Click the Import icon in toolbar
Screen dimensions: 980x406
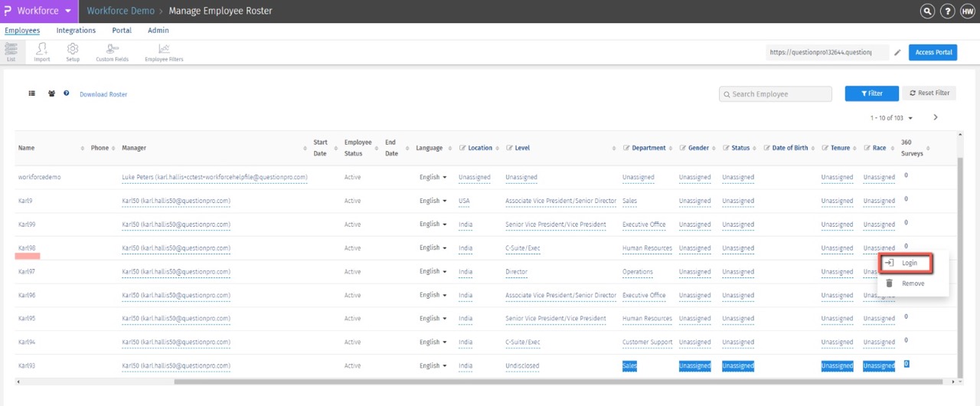41,50
